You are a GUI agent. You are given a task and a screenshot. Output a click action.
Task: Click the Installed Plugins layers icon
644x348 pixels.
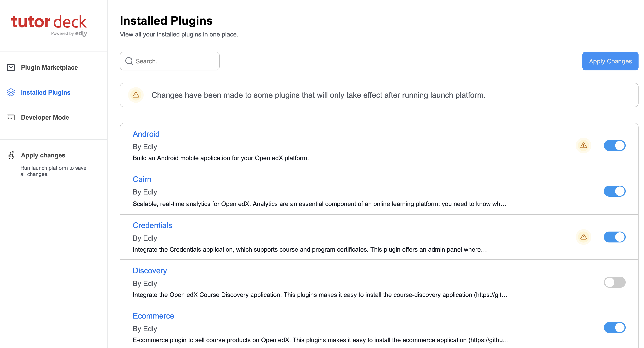point(11,92)
